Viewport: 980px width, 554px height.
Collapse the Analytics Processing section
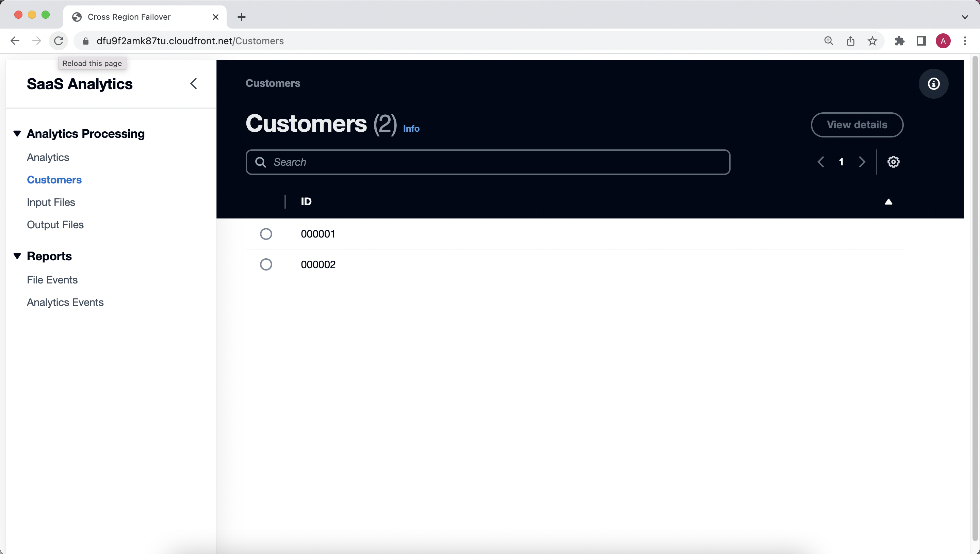17,133
